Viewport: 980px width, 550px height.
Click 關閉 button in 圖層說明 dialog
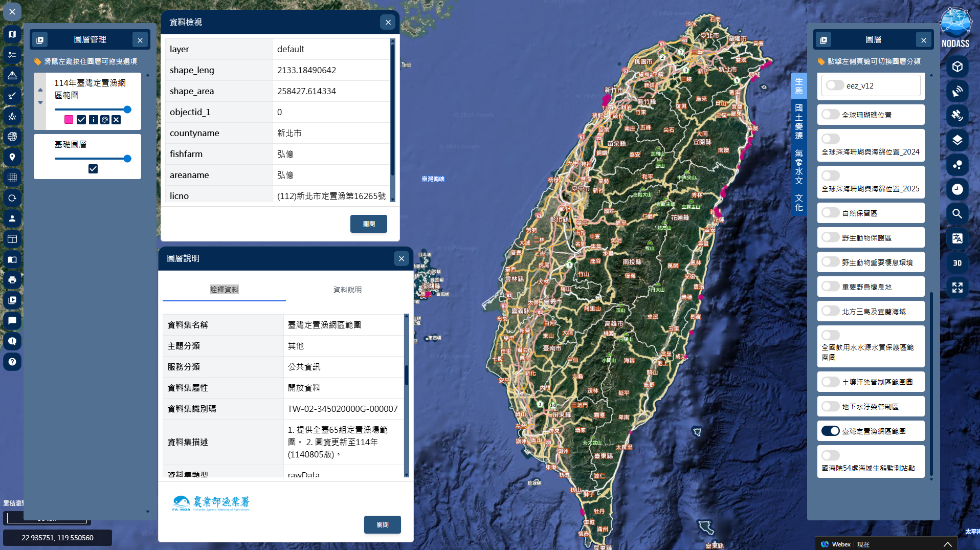click(x=383, y=525)
